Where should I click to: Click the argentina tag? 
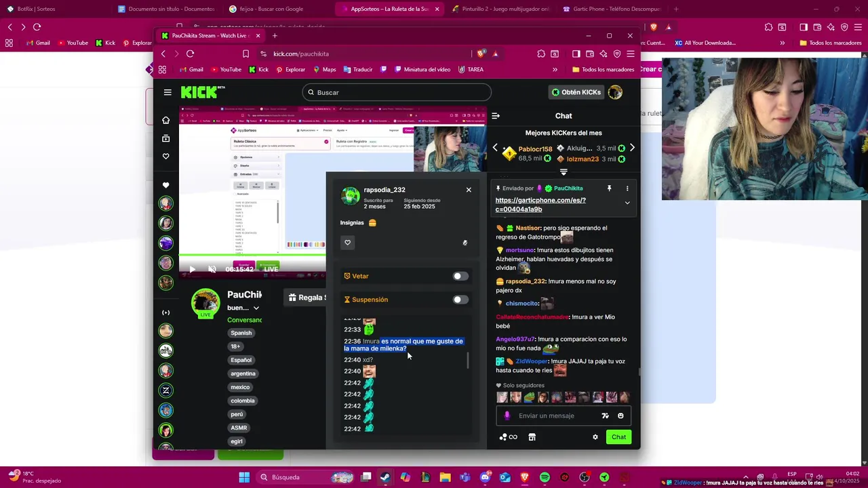[243, 373]
